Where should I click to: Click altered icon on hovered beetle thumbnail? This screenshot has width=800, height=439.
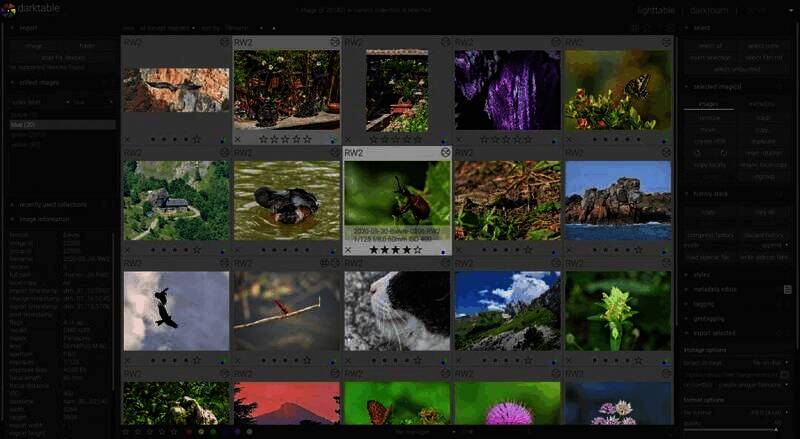(x=445, y=152)
